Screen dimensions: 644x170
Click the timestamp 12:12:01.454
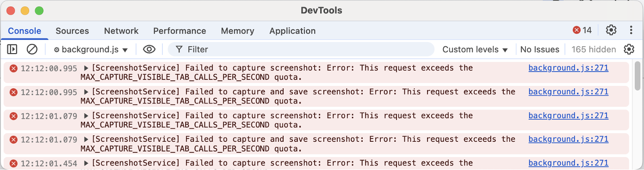(x=49, y=163)
